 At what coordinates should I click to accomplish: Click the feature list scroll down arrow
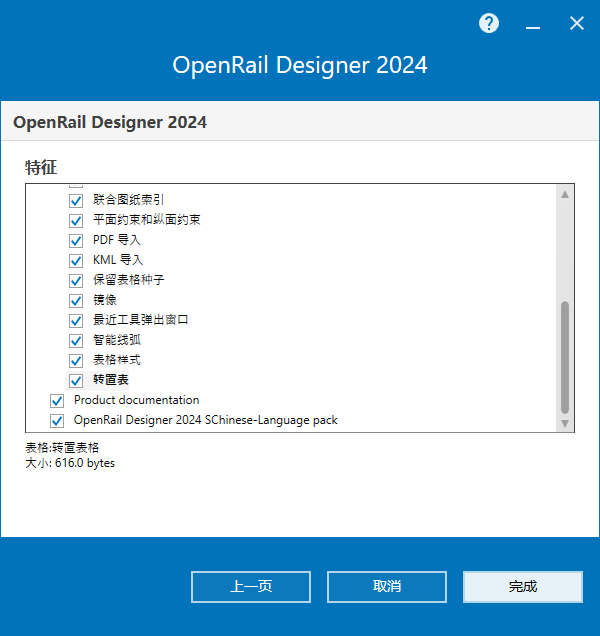(x=565, y=423)
